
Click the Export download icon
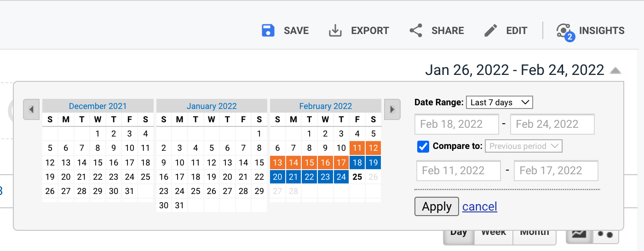[335, 31]
